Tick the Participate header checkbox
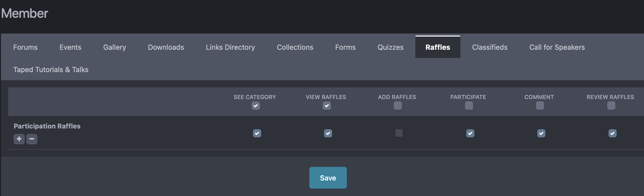This screenshot has height=196, width=644. (469, 106)
